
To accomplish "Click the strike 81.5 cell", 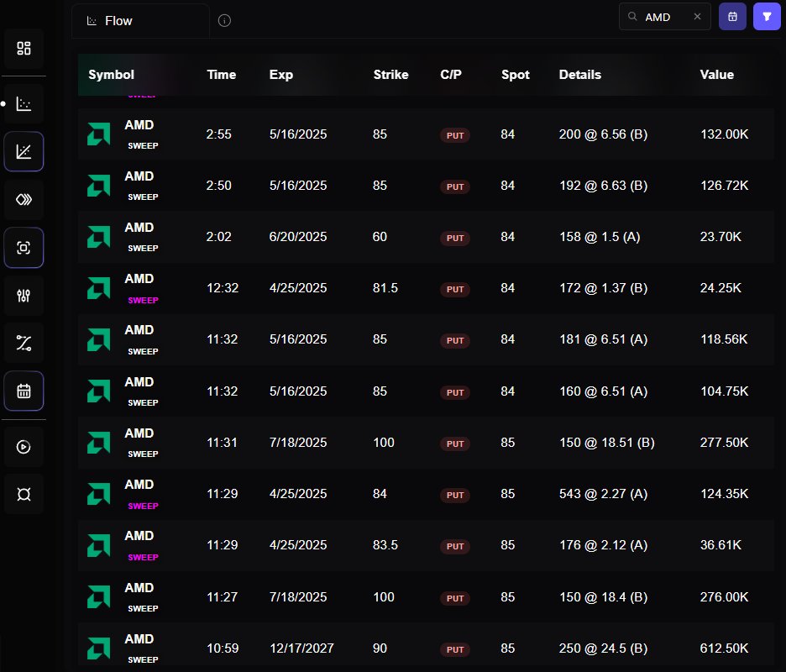I will [x=385, y=288].
